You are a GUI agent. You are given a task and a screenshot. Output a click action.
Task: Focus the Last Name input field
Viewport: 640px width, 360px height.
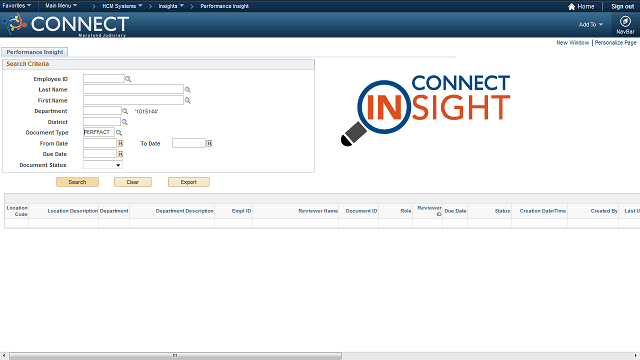[x=133, y=89]
